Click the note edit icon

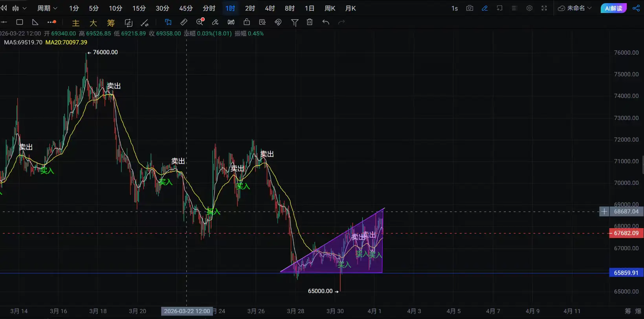click(x=262, y=22)
